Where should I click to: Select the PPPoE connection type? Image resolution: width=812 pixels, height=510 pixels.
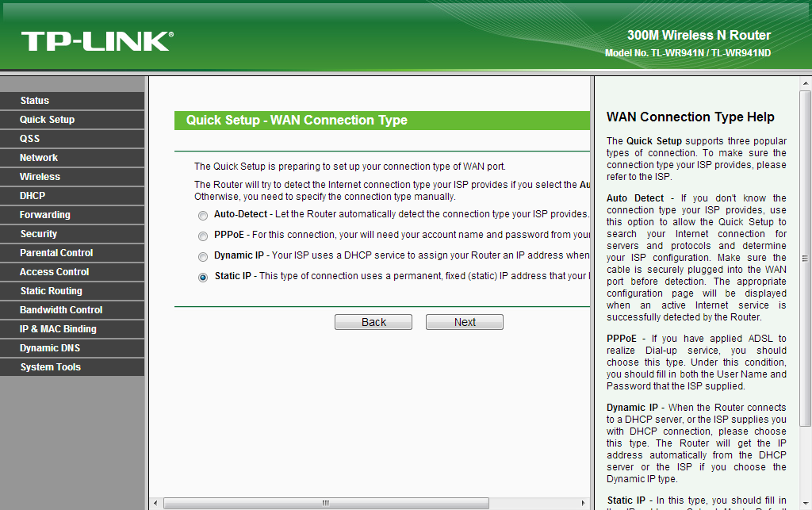[x=203, y=236]
